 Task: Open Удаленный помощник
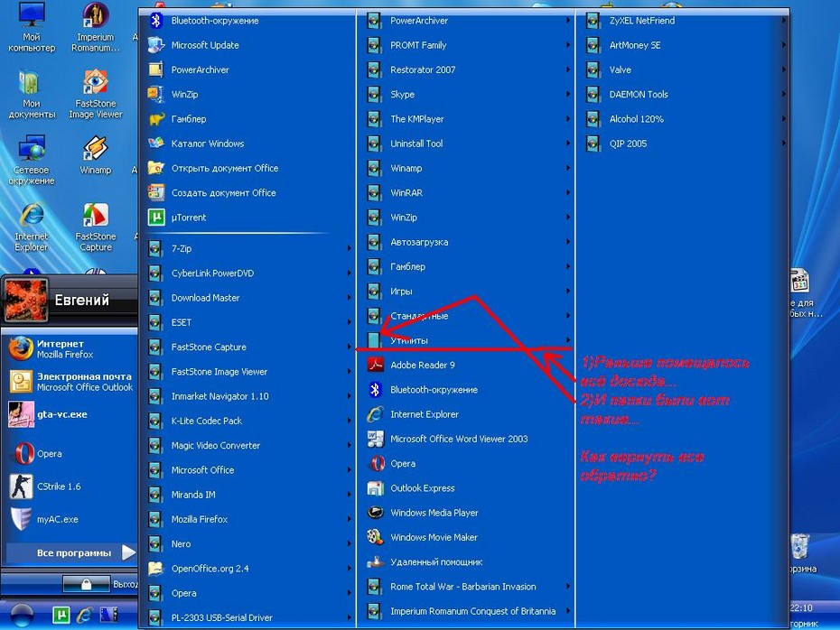coord(465,562)
